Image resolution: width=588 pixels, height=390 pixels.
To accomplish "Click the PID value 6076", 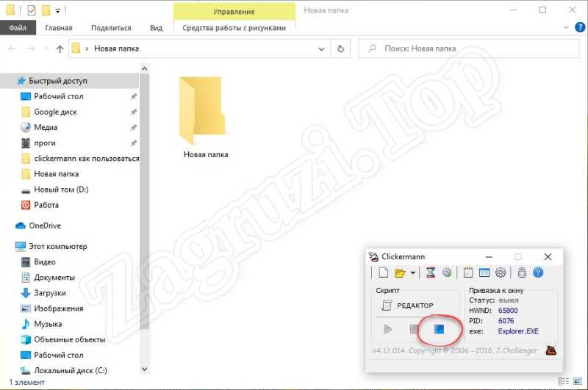I will (x=506, y=321).
